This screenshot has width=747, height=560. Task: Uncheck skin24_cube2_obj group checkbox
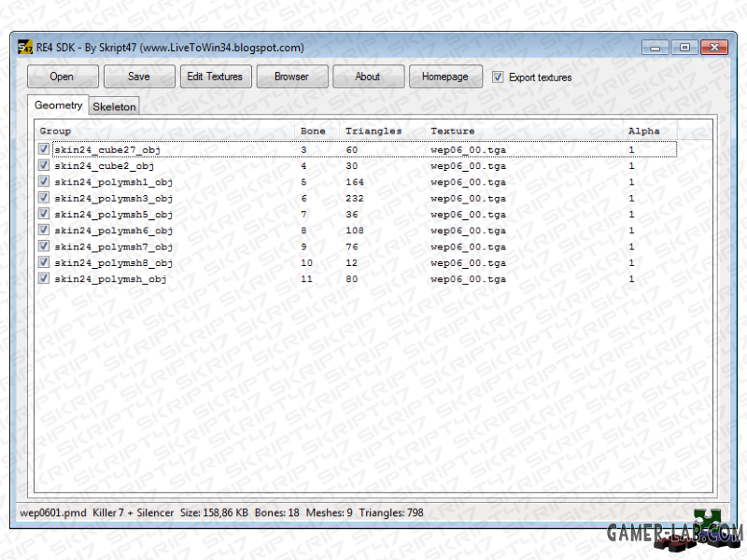44,165
